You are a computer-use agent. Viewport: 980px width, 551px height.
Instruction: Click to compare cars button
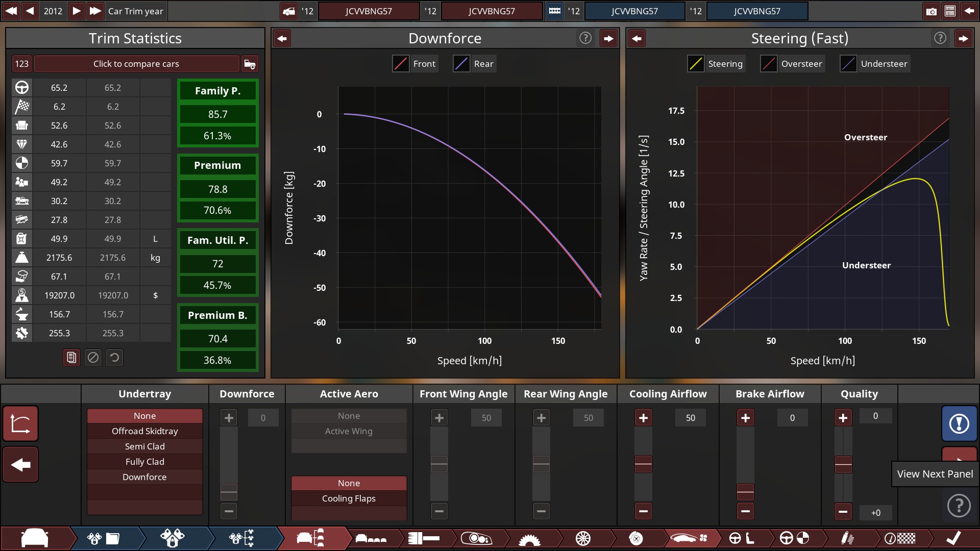click(x=136, y=64)
